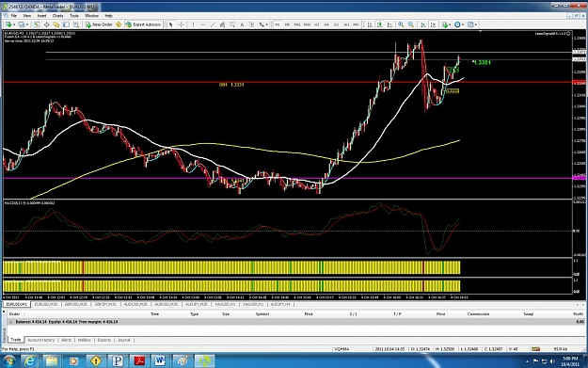Toggle the Expert Advisors button
Viewport: 588px width, 368px height.
click(143, 24)
